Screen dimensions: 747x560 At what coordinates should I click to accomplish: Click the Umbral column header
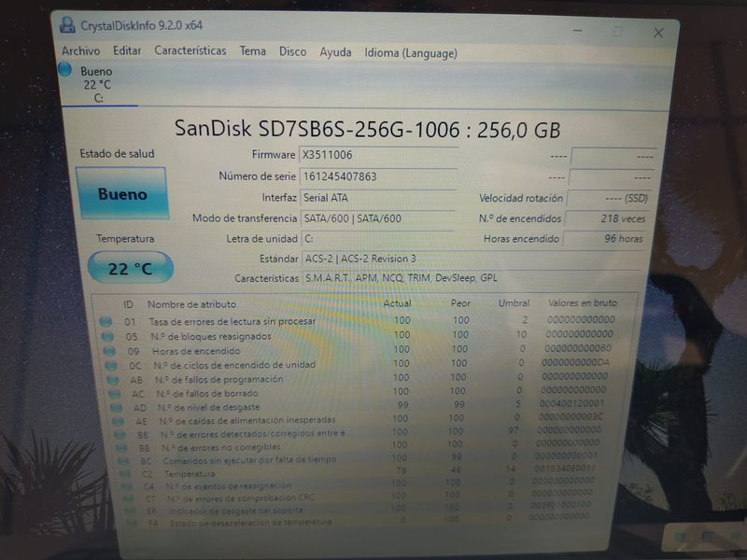pos(514,302)
